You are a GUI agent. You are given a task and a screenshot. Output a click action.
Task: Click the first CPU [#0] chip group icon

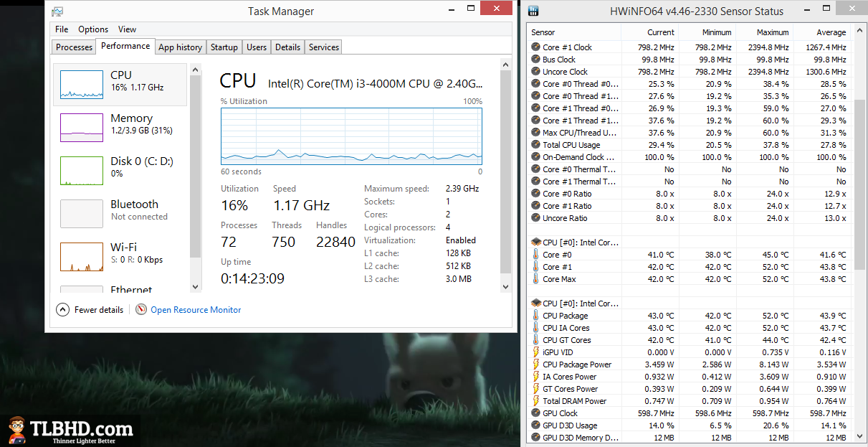[x=535, y=243]
